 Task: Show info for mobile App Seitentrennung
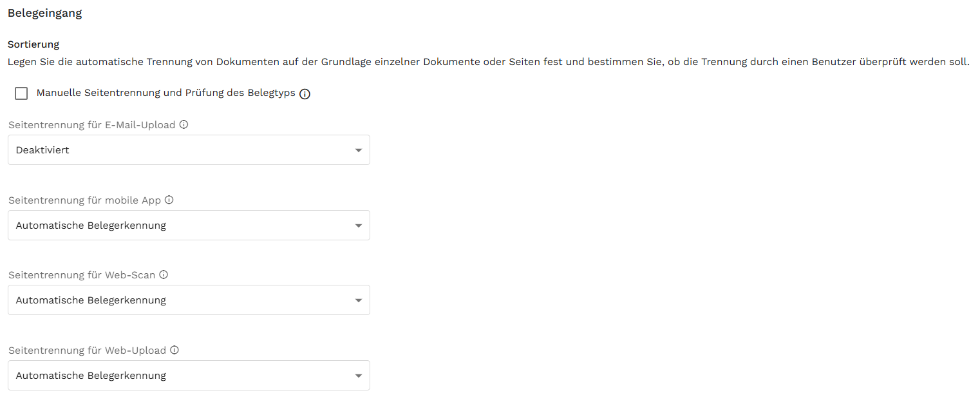[x=169, y=200]
